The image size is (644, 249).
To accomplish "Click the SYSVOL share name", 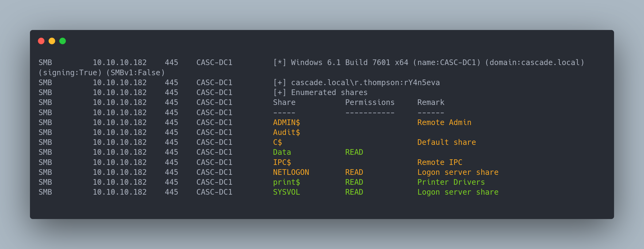I will [286, 192].
